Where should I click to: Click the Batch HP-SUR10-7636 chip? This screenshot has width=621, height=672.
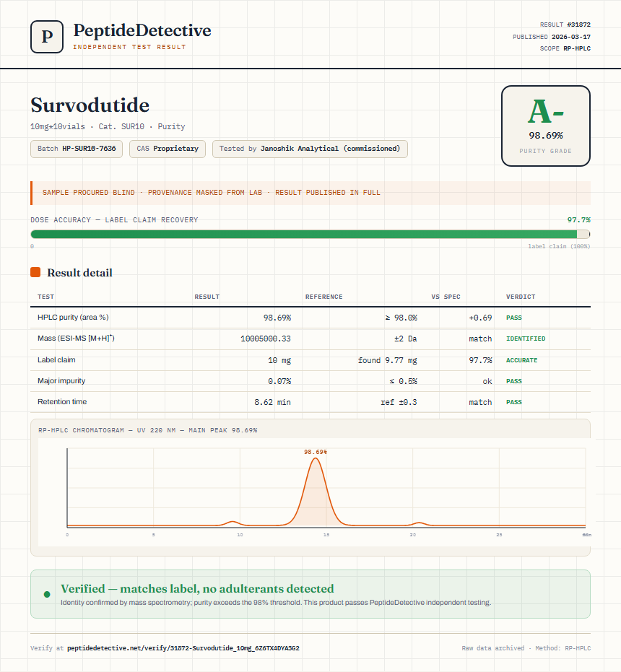(77, 149)
